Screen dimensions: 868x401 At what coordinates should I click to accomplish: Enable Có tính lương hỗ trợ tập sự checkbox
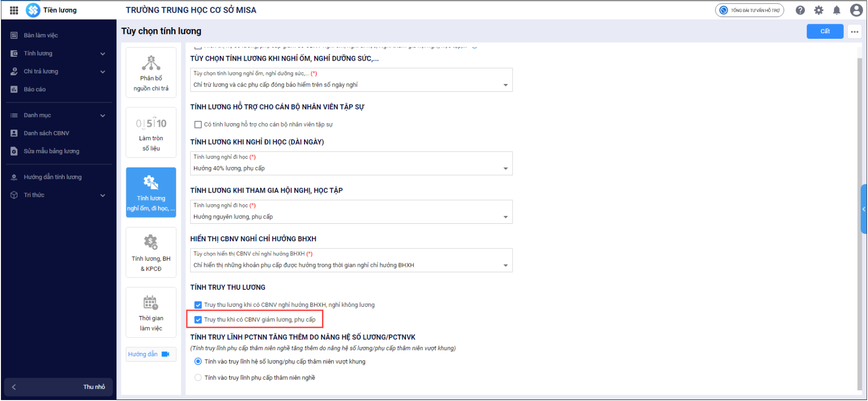pos(198,125)
